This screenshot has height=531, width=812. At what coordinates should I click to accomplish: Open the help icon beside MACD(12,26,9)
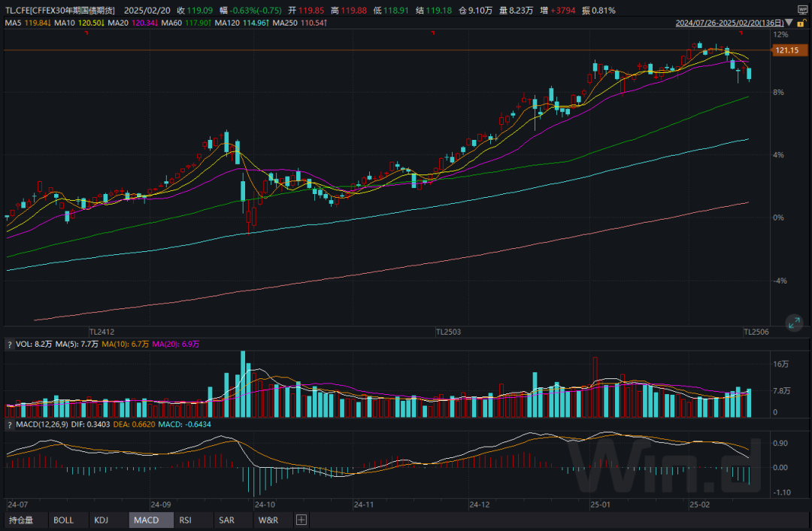coord(10,426)
